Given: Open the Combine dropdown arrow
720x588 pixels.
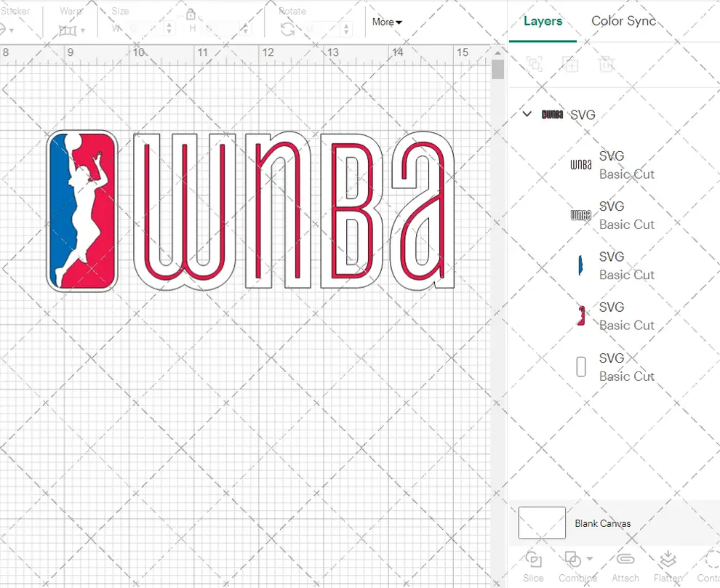Looking at the screenshot, I should [x=591, y=558].
